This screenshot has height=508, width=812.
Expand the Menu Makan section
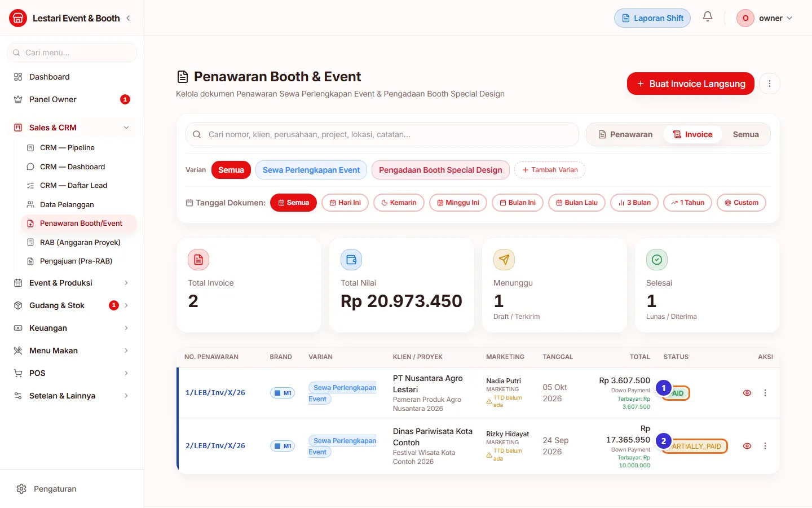72,351
